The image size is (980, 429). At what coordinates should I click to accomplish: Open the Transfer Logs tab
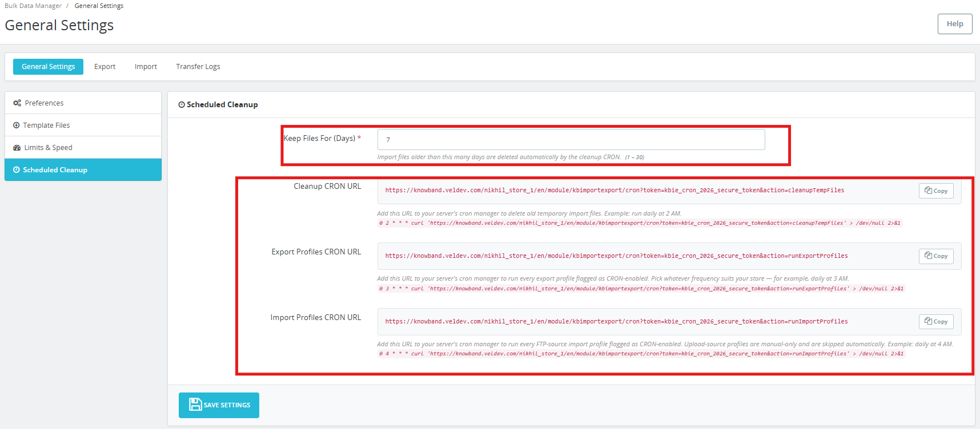(198, 67)
